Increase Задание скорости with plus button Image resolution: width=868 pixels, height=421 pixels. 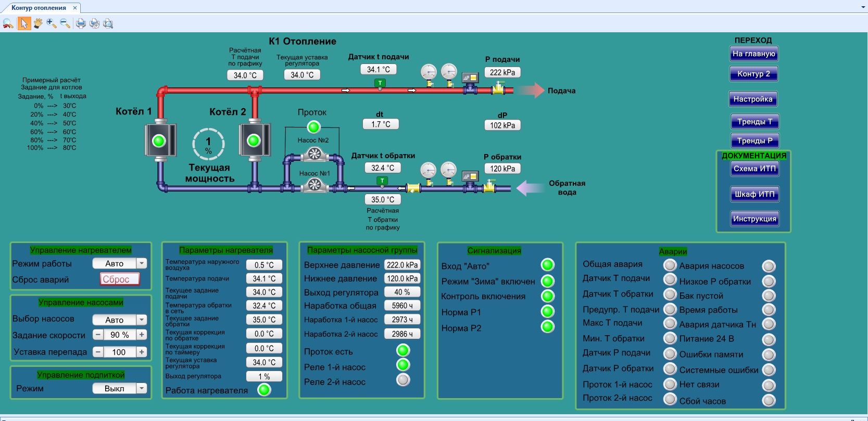[142, 335]
